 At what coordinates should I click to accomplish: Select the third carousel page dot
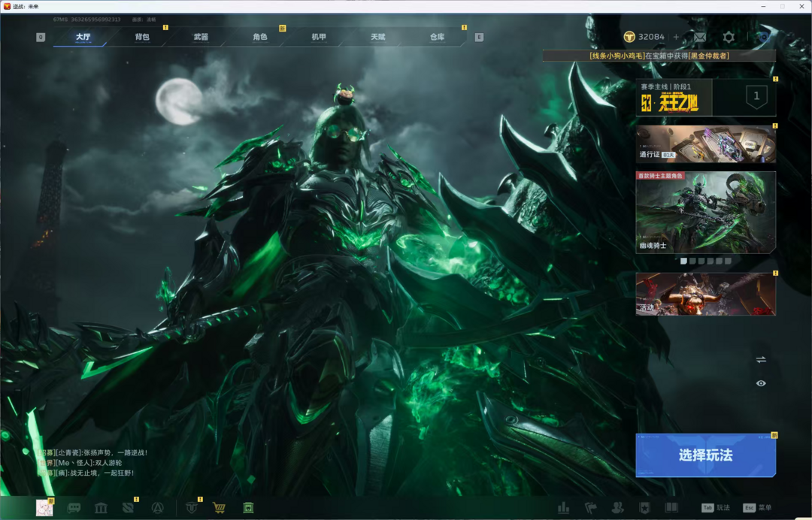701,261
